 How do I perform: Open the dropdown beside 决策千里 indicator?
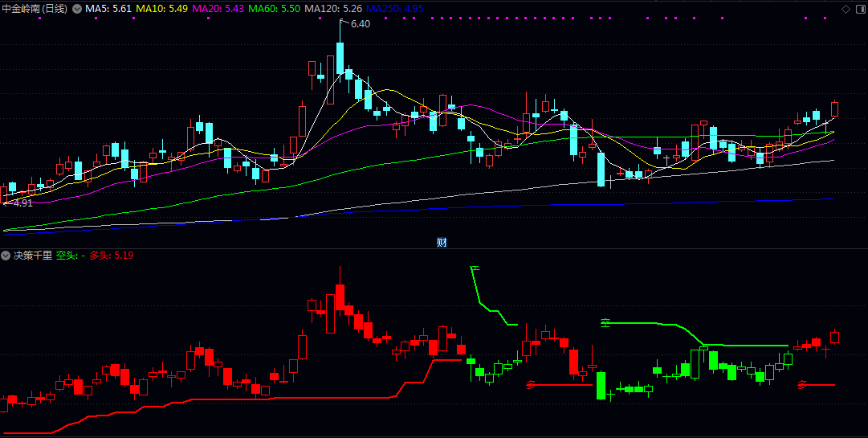6,256
